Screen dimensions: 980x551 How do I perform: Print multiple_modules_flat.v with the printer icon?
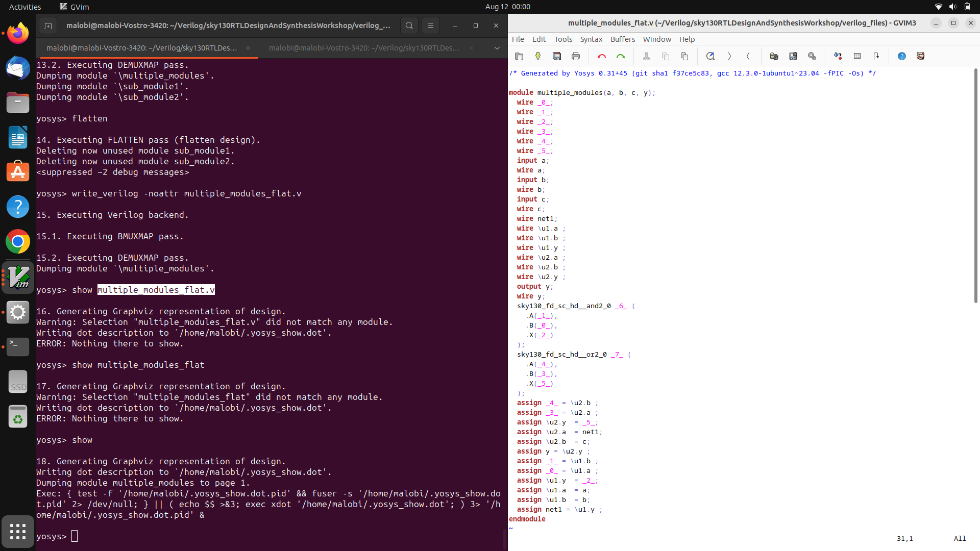[576, 56]
